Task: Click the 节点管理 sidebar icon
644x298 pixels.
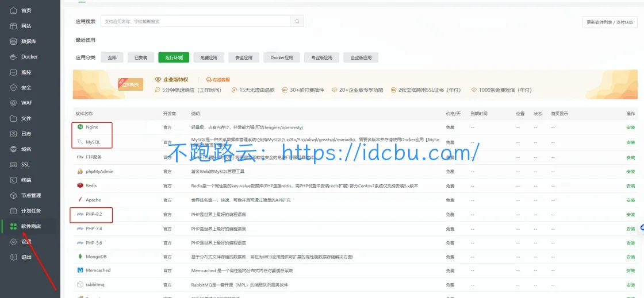Action: click(14, 196)
